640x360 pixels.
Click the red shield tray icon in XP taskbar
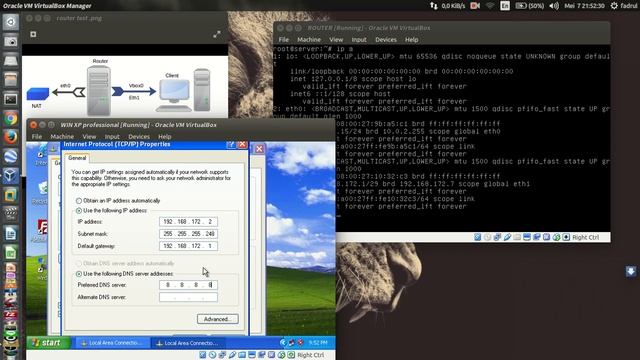click(x=301, y=343)
